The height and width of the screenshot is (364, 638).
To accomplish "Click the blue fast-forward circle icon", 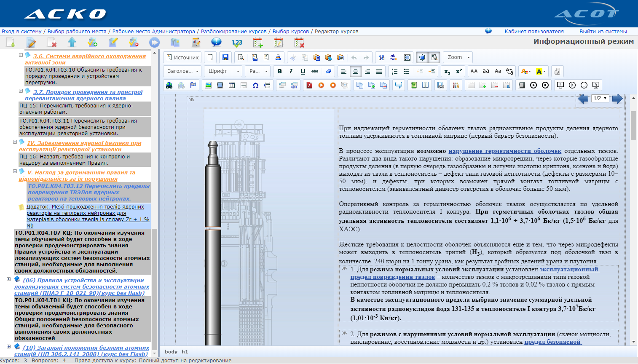I will [155, 42].
